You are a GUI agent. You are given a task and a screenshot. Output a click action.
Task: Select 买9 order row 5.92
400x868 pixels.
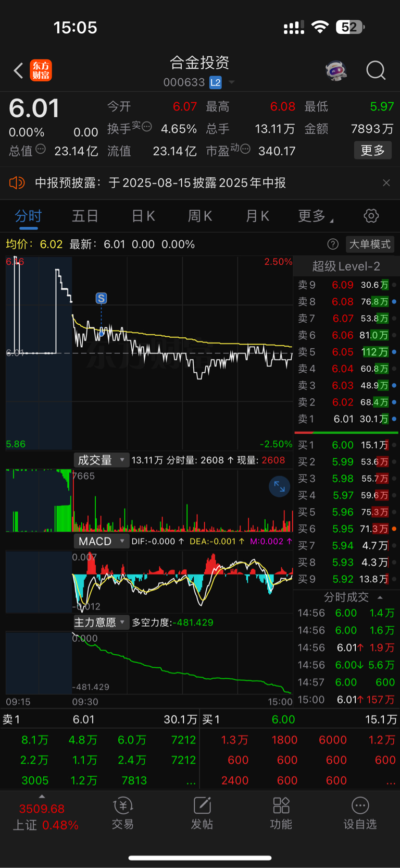pos(346,579)
